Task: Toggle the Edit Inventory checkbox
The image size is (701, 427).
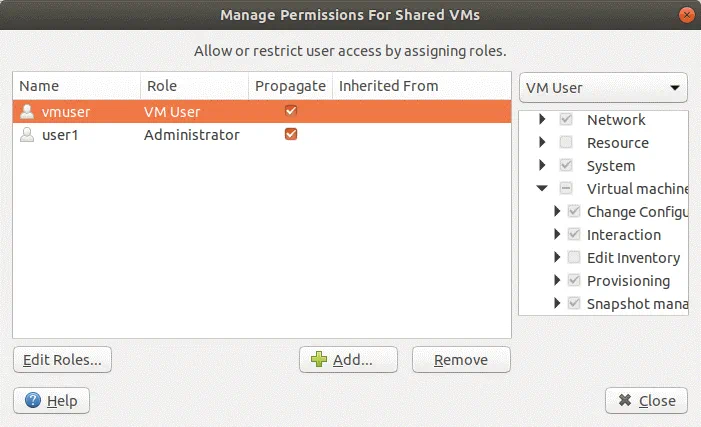Action: [x=574, y=258]
